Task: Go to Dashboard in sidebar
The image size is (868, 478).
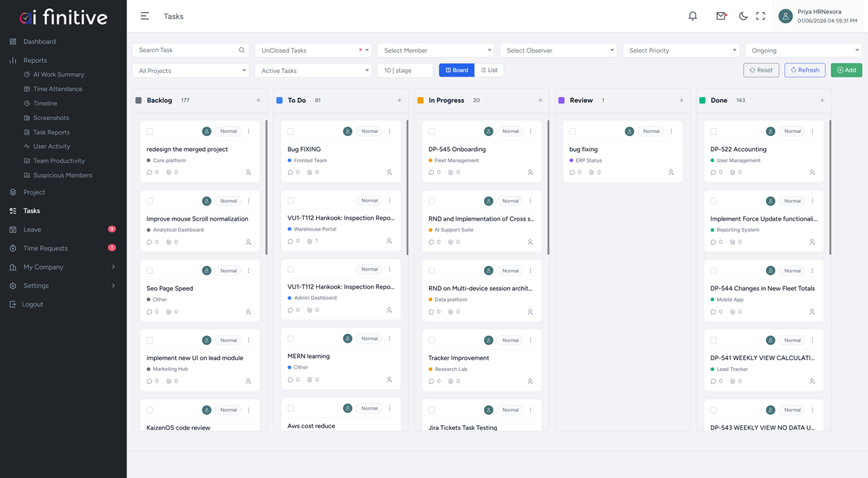Action: pyautogui.click(x=39, y=42)
